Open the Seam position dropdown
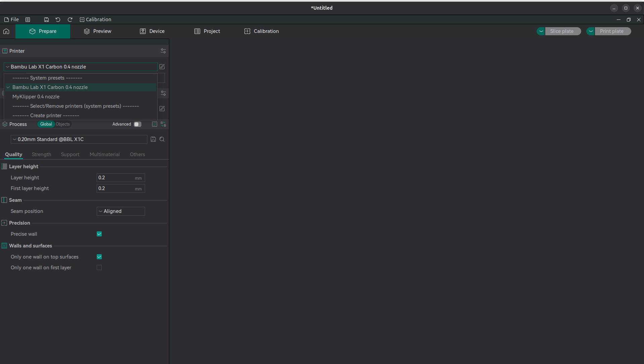This screenshot has height=364, width=644. (x=121, y=211)
